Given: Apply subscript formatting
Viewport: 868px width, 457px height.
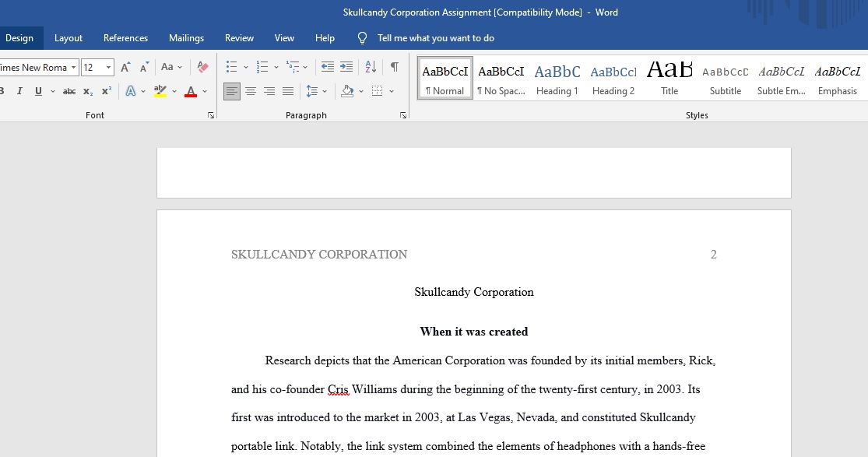Looking at the screenshot, I should 88,91.
